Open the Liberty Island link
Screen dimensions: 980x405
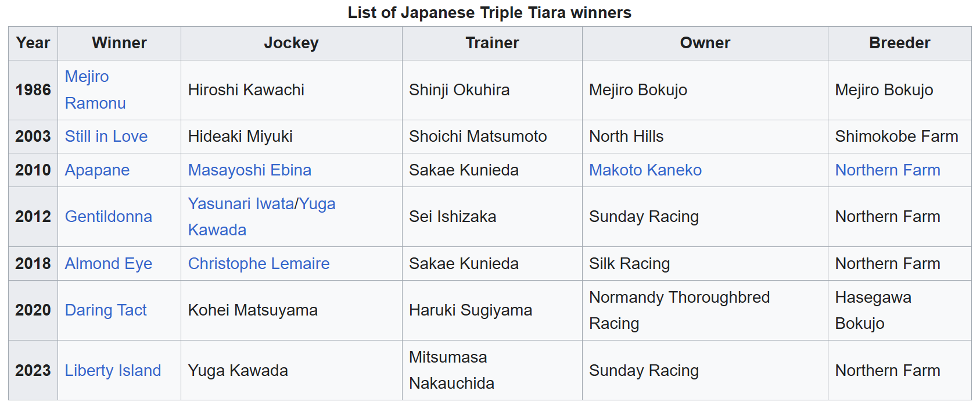113,371
